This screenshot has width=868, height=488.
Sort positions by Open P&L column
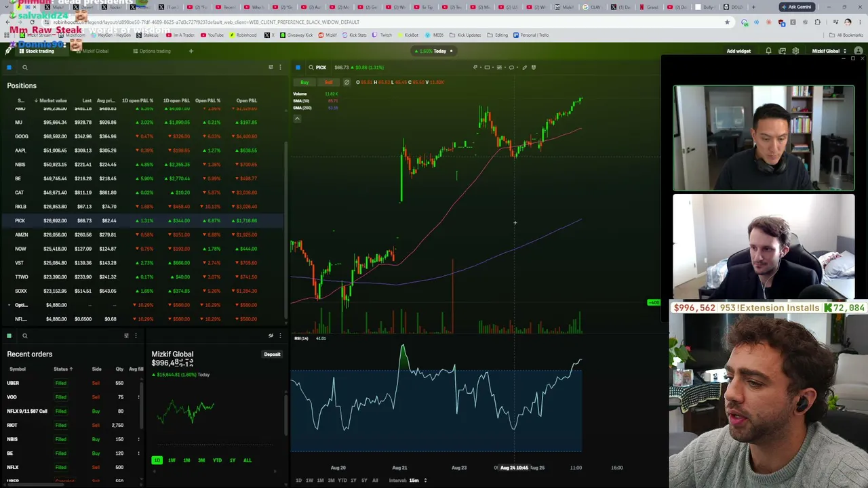(246, 100)
